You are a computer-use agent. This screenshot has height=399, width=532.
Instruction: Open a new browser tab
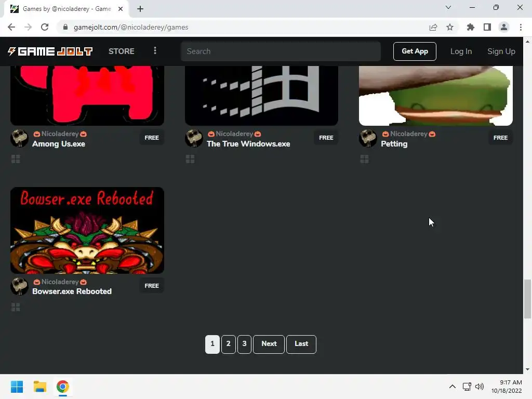pyautogui.click(x=140, y=9)
